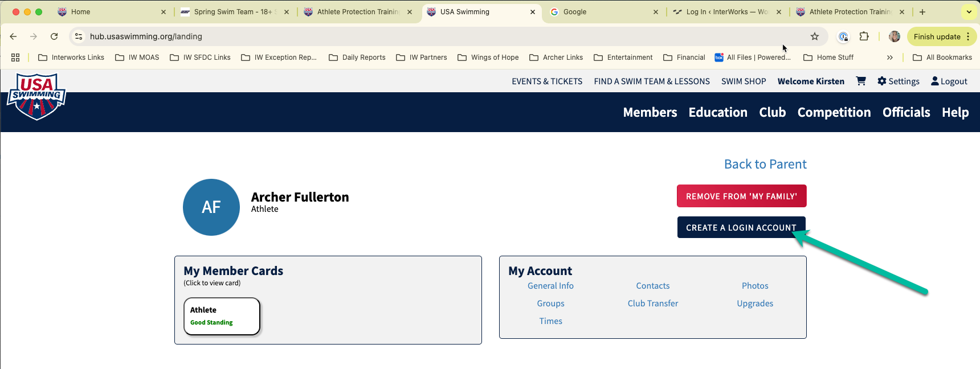Open the tab search dropdown arrow
Screen dimensions: 980x369
click(x=969, y=11)
